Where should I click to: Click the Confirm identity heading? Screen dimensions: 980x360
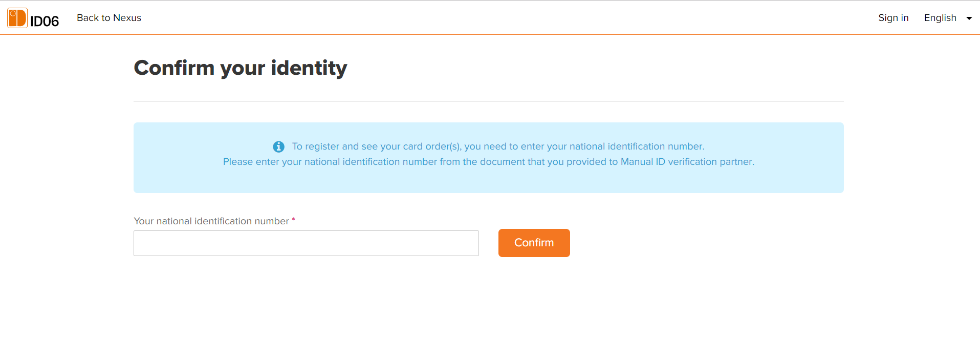tap(240, 67)
